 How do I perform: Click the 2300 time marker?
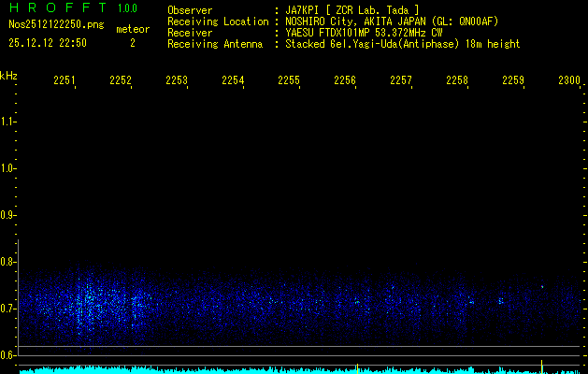[x=568, y=81]
